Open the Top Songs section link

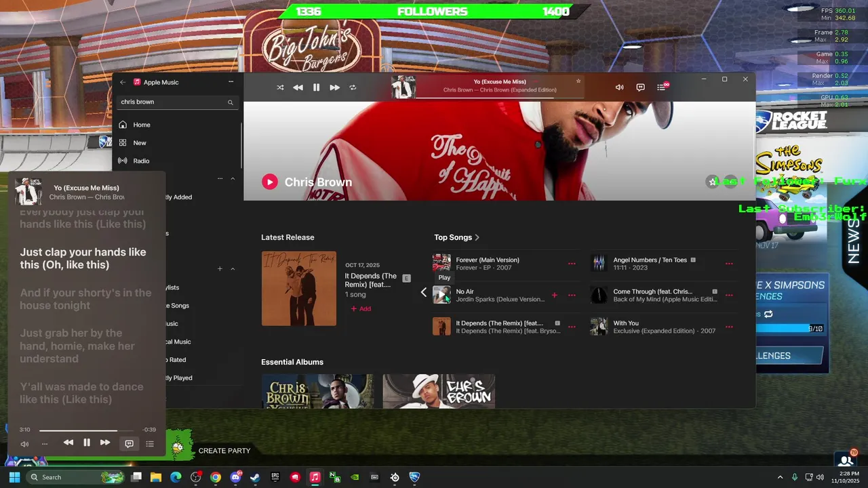(457, 237)
